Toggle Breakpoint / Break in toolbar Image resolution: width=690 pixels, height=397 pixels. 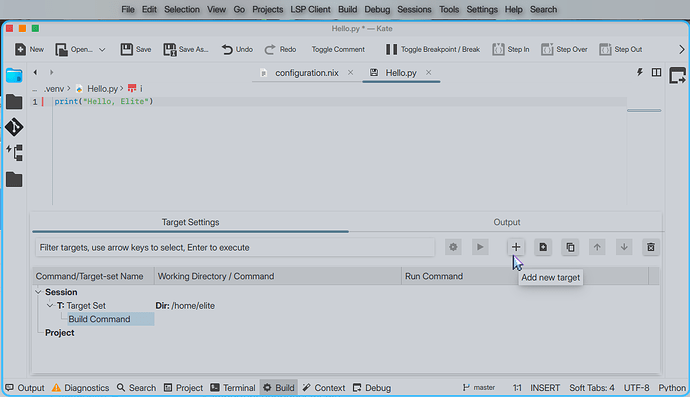(433, 49)
